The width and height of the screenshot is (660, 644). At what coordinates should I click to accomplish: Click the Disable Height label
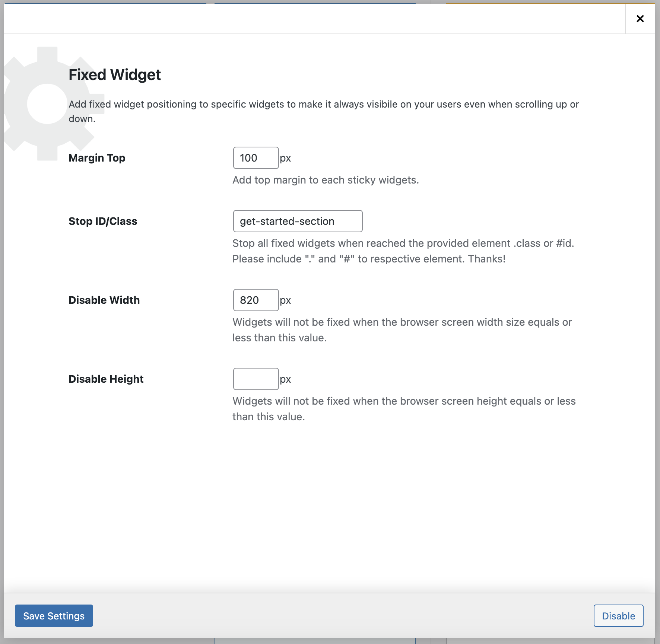pos(105,379)
